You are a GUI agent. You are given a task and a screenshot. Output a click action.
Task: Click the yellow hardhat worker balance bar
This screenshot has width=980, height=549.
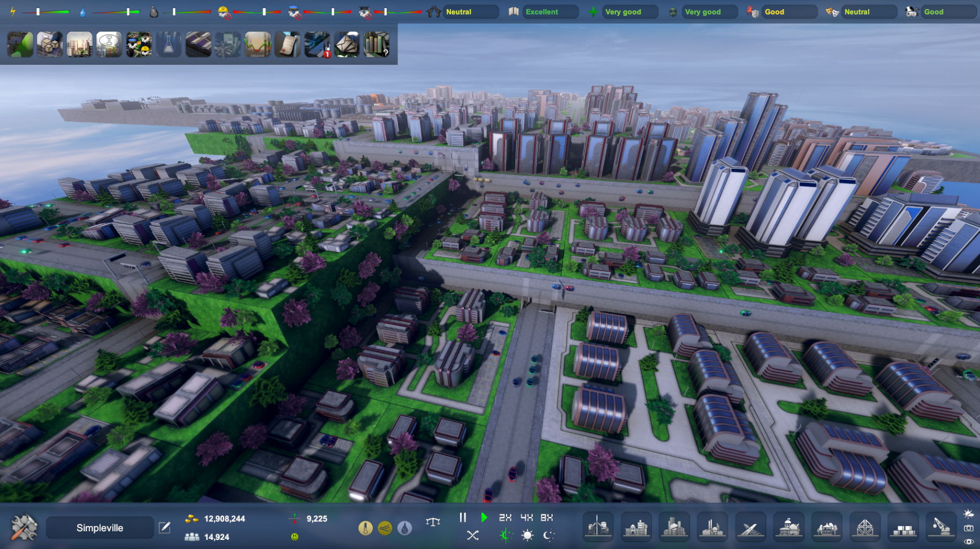(257, 12)
